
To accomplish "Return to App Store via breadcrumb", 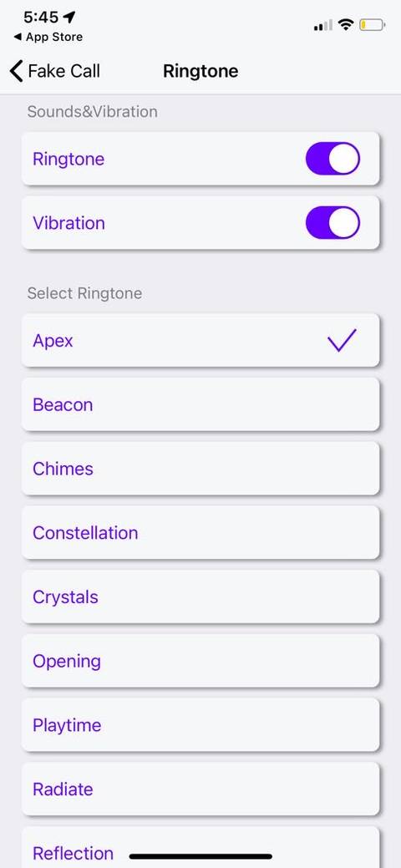I will [48, 37].
